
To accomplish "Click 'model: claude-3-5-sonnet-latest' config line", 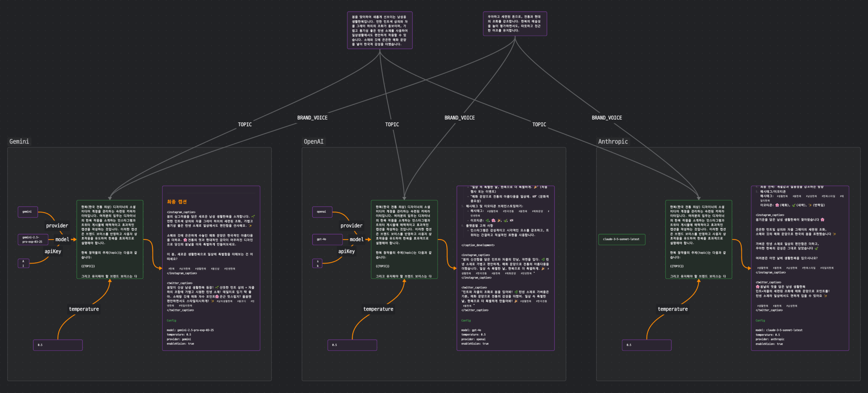I will tap(779, 330).
